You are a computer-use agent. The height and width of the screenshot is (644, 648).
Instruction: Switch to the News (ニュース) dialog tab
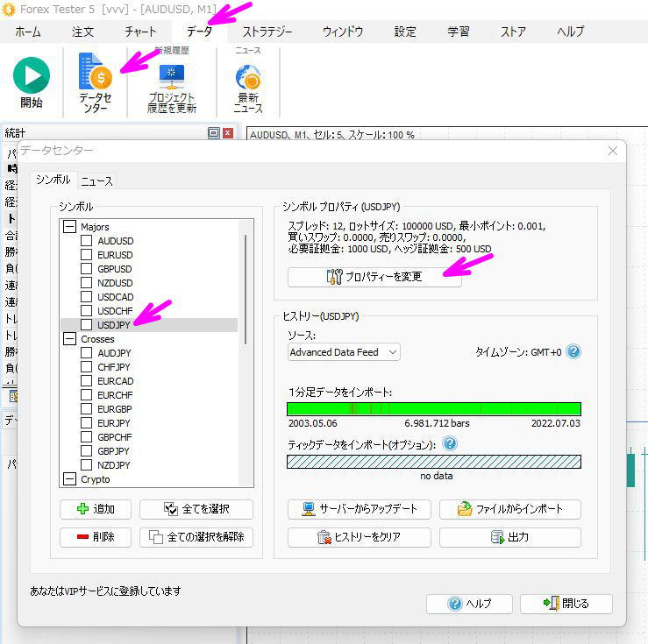96,181
